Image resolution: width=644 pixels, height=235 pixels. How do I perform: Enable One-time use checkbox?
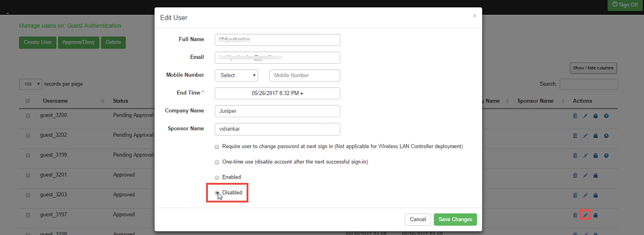[217, 162]
